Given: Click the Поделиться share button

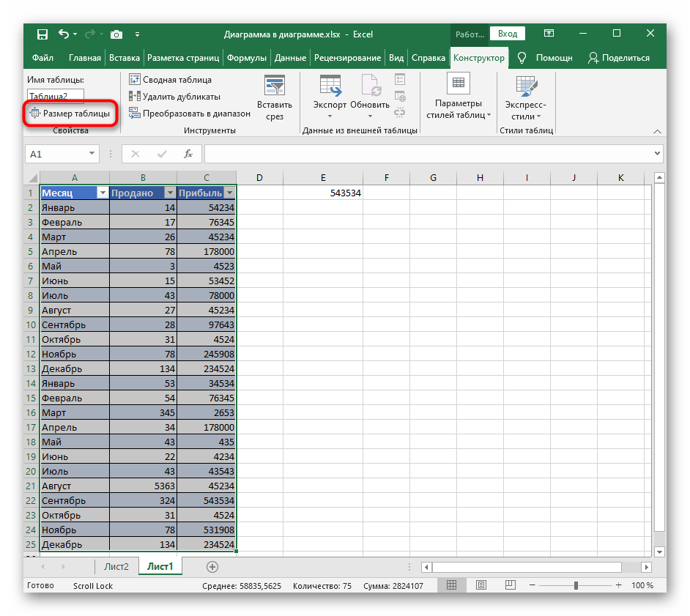Looking at the screenshot, I should click(619, 58).
